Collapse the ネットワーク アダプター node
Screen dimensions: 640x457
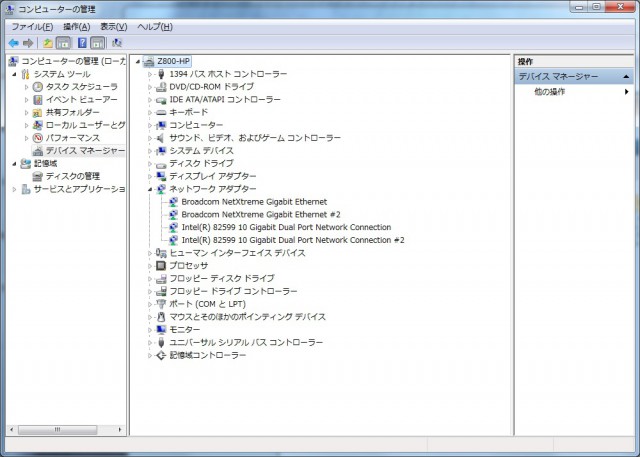click(x=150, y=189)
